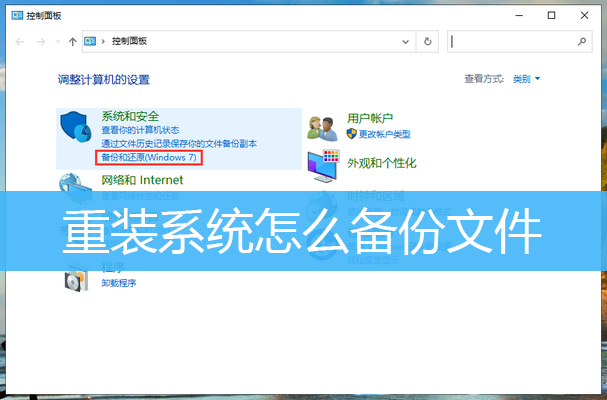
Task: Open 用户帐户 category heading
Action: pyautogui.click(x=370, y=118)
